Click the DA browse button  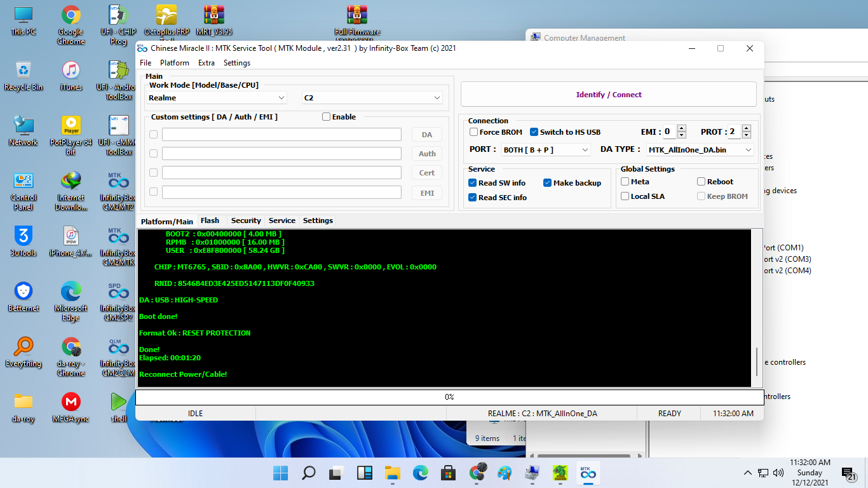coord(427,135)
